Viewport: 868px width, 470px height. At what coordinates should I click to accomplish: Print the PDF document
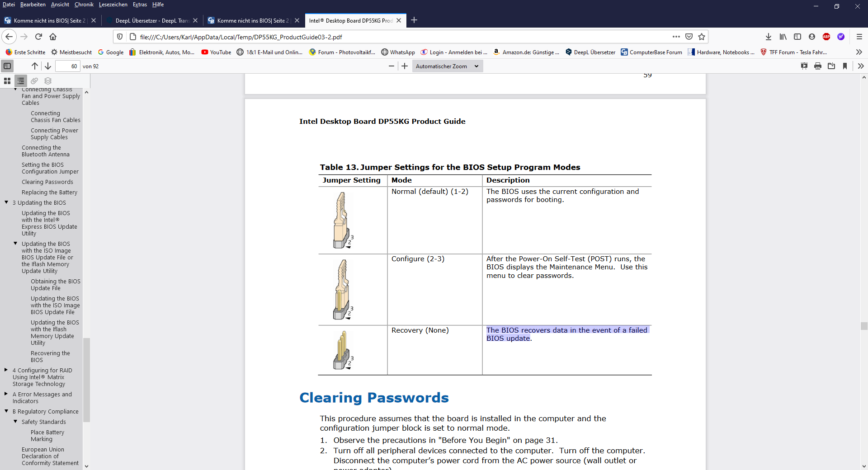(x=818, y=66)
